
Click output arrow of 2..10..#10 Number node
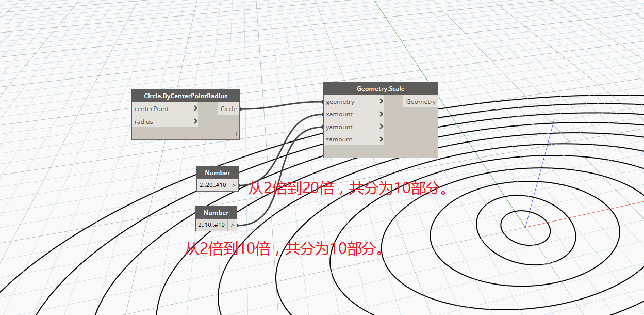(233, 225)
